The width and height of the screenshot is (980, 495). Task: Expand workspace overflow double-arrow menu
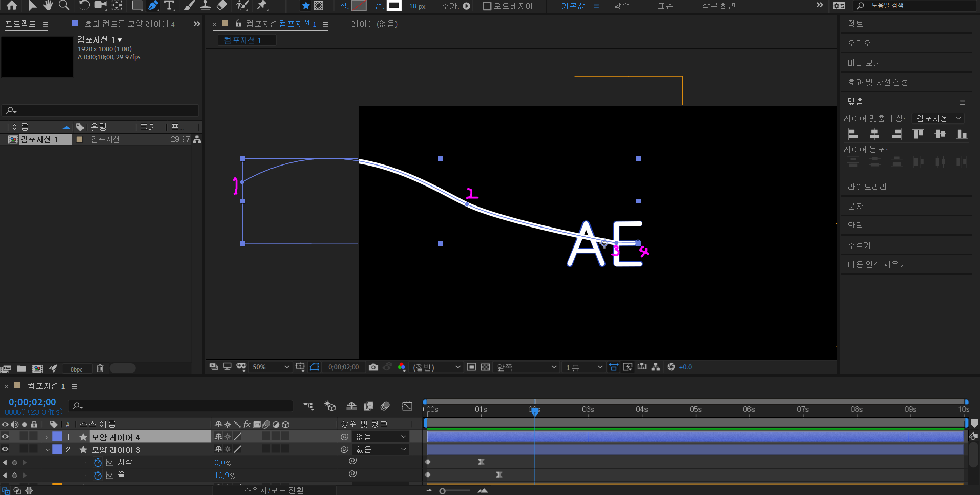[x=820, y=5]
